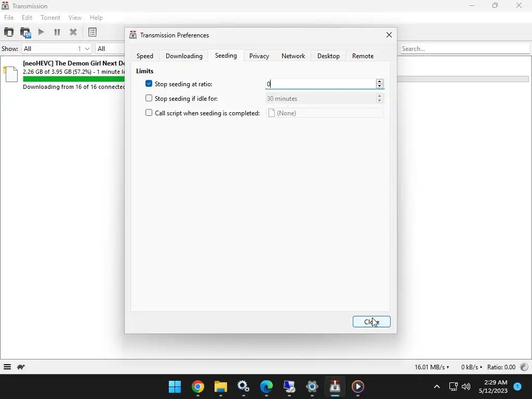532x399 pixels.
Task: Pause torrent with the pause icon
Action: (57, 32)
